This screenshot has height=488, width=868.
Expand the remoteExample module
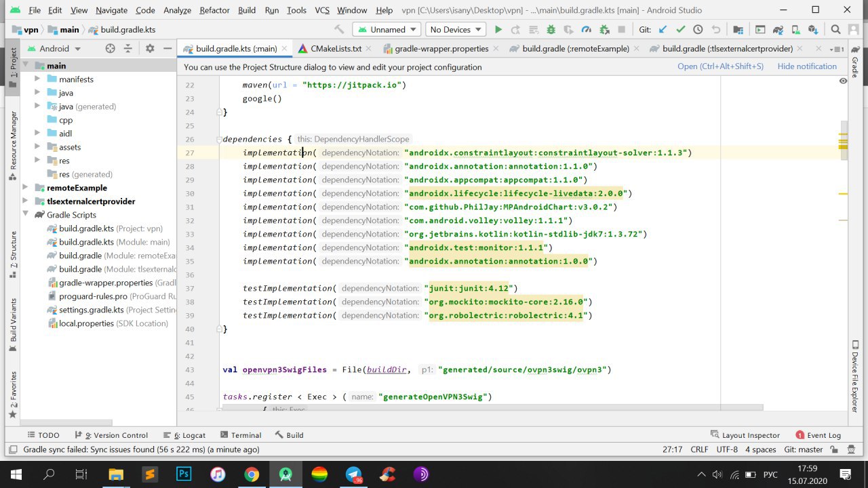[x=26, y=188]
